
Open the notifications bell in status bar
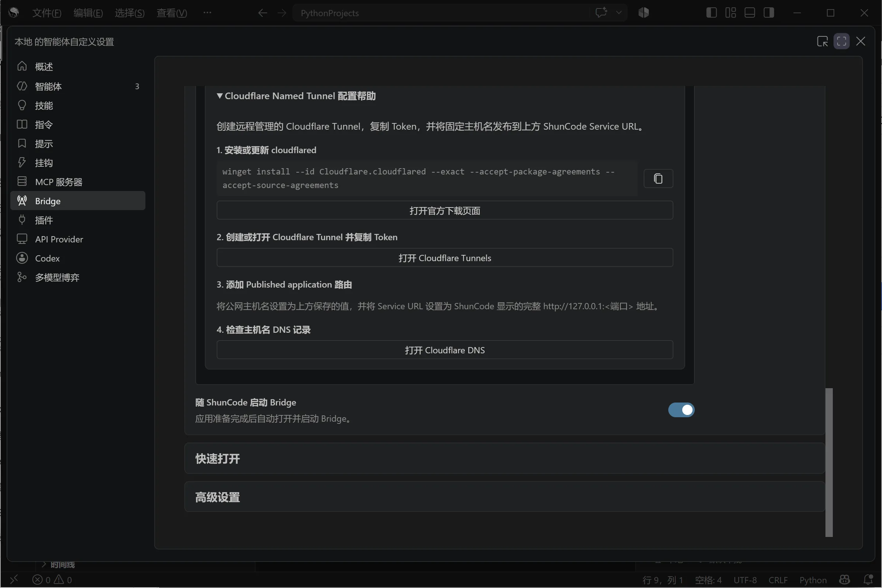pos(868,580)
